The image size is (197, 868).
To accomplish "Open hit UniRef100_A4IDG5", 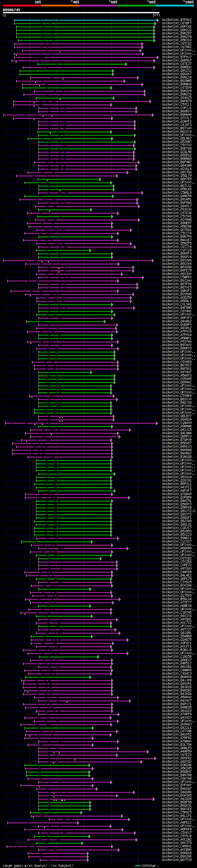I will coord(177,799).
